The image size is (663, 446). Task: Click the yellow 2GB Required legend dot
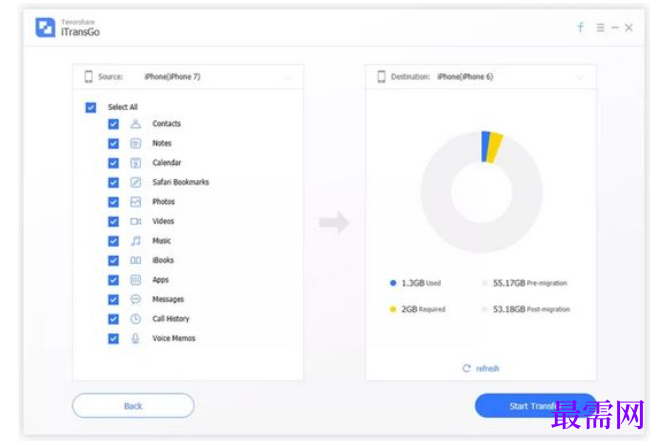[x=393, y=309]
